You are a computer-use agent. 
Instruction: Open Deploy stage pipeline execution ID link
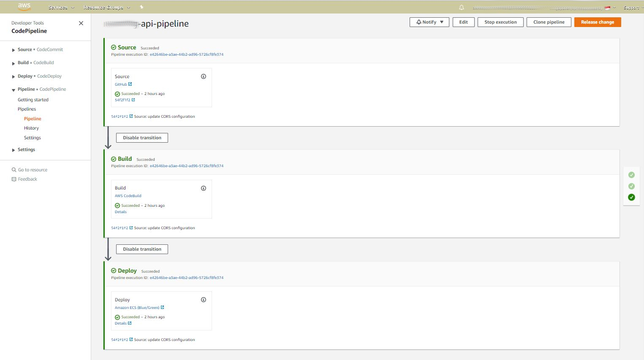click(187, 278)
